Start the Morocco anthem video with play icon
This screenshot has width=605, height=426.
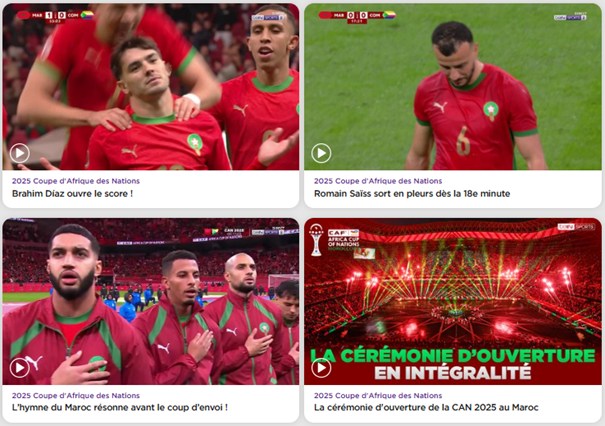pyautogui.click(x=20, y=368)
